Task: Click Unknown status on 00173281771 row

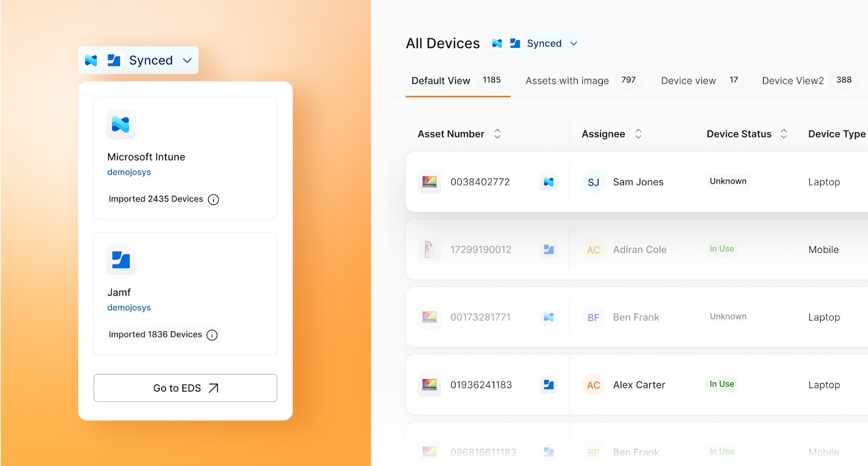Action: pyautogui.click(x=728, y=316)
